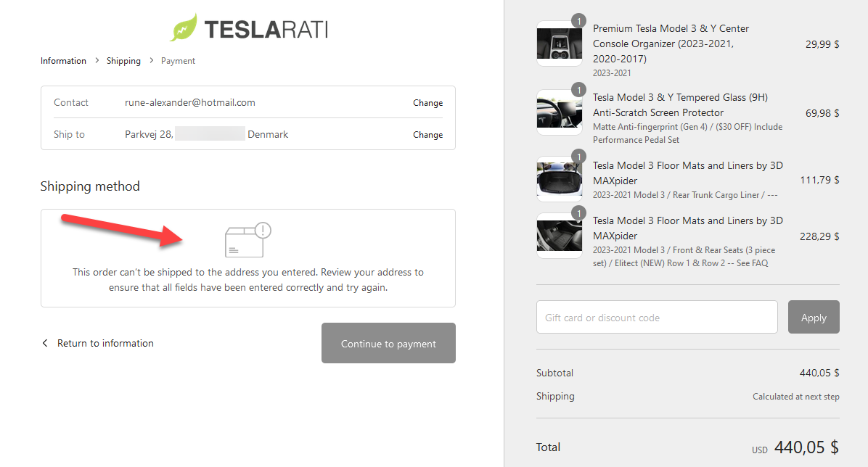
Task: Click the Tempered Glass Screen Protector title
Action: pos(680,105)
